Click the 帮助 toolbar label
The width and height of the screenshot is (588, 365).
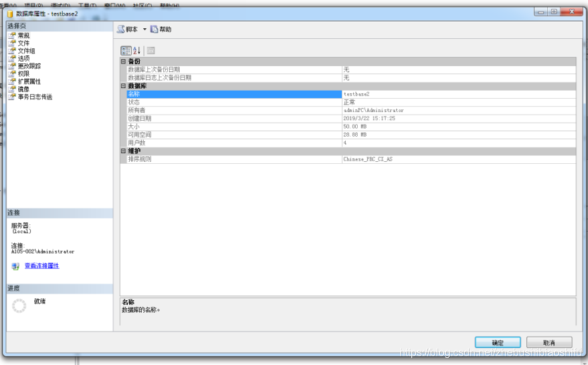pos(165,29)
